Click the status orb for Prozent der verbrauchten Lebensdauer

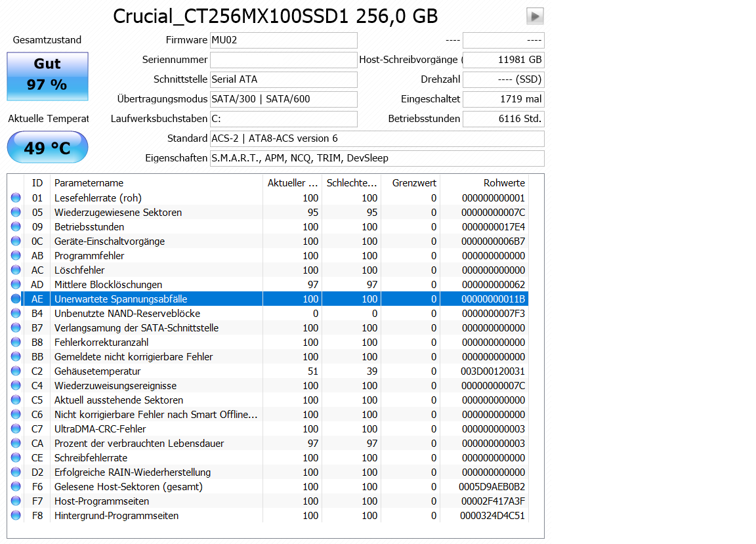[16, 443]
